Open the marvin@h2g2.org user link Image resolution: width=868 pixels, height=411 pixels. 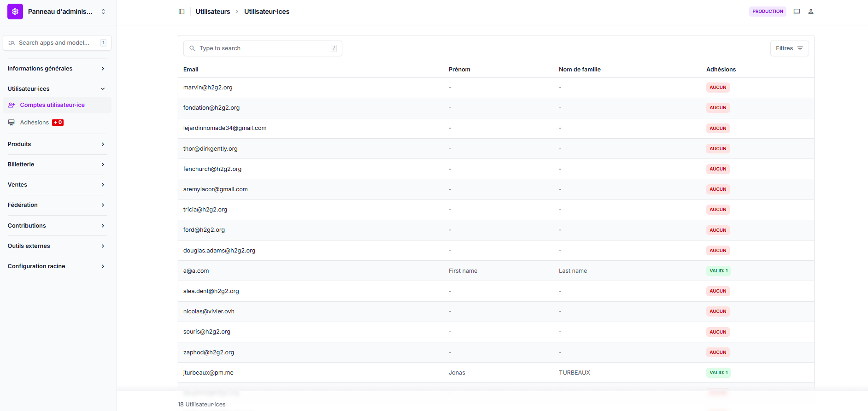208,88
